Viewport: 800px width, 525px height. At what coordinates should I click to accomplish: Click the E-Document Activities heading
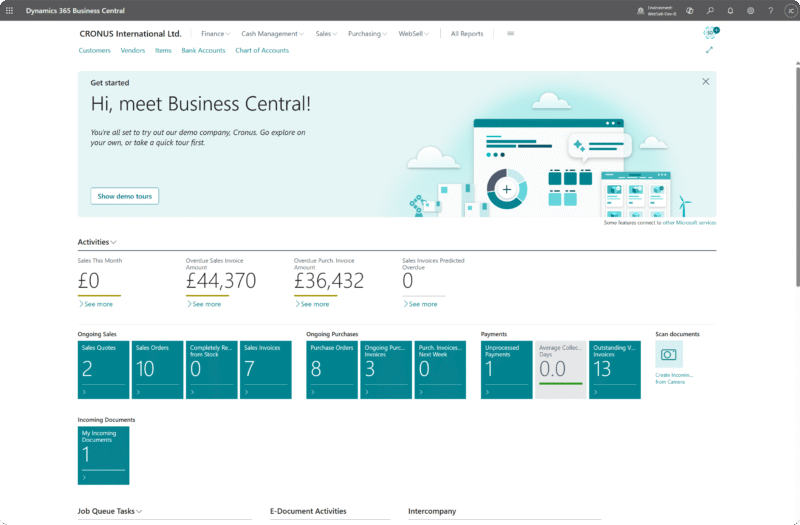[308, 511]
